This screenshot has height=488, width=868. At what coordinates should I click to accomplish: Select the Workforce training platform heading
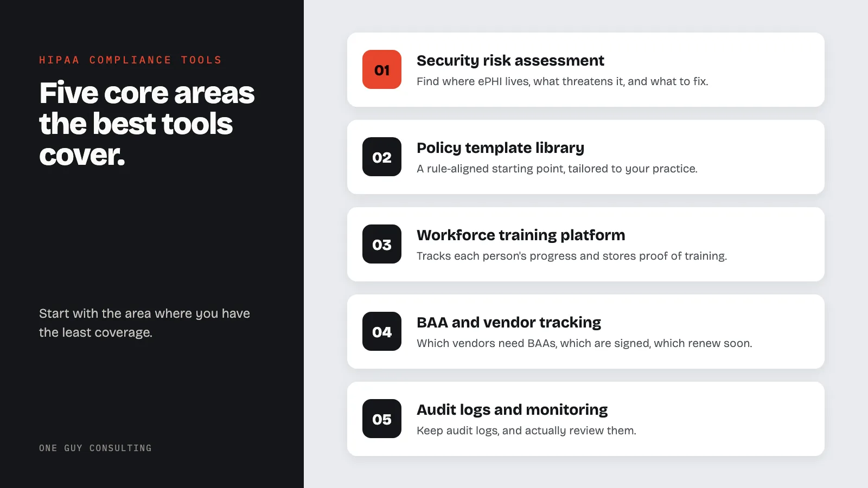[x=521, y=235]
